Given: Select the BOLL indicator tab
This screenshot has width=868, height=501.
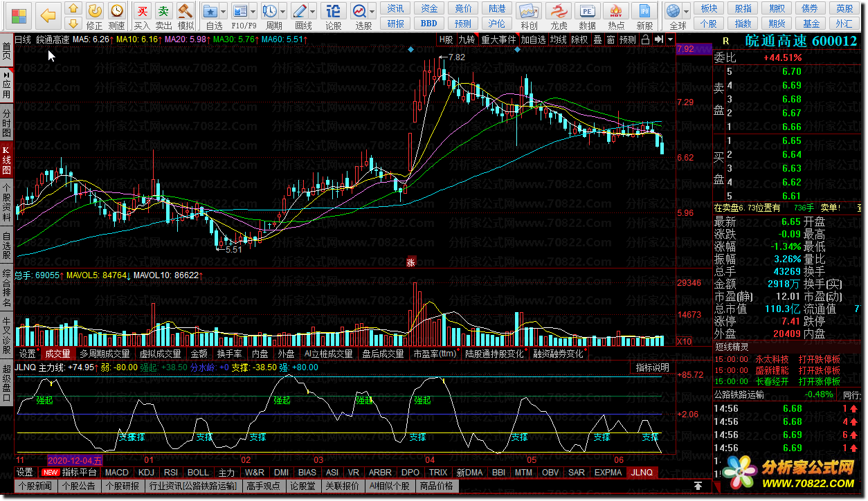Looking at the screenshot, I should pos(198,472).
